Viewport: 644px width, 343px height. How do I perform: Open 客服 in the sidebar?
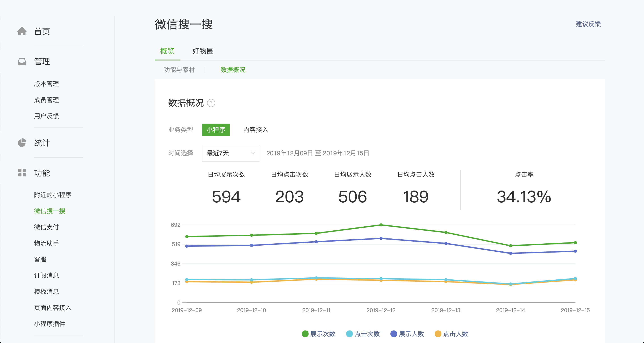click(40, 259)
